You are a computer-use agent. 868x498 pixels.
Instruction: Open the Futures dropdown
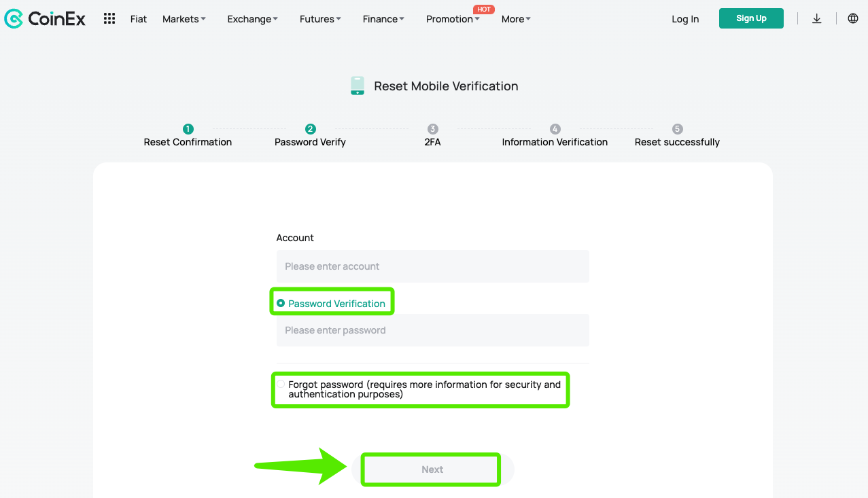point(320,19)
